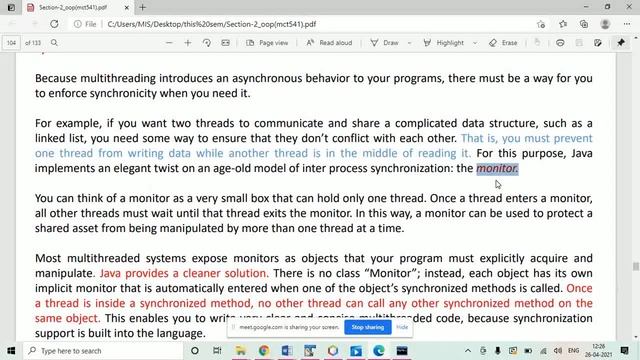Expand the Highlight color dropdown arrow
Image resolution: width=640 pixels, height=360 pixels.
point(475,43)
